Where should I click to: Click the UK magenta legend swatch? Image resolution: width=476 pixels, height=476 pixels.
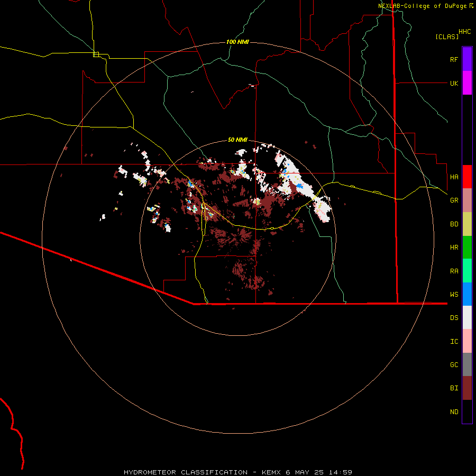(x=467, y=83)
